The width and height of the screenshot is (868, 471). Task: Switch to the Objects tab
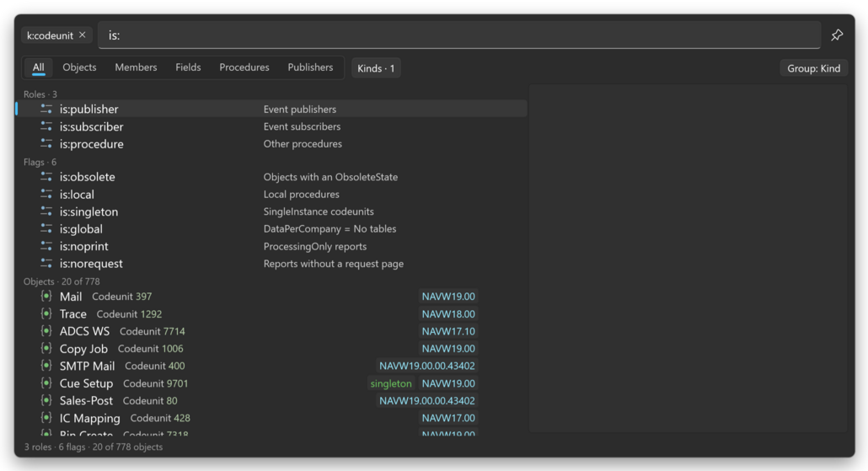tap(79, 67)
